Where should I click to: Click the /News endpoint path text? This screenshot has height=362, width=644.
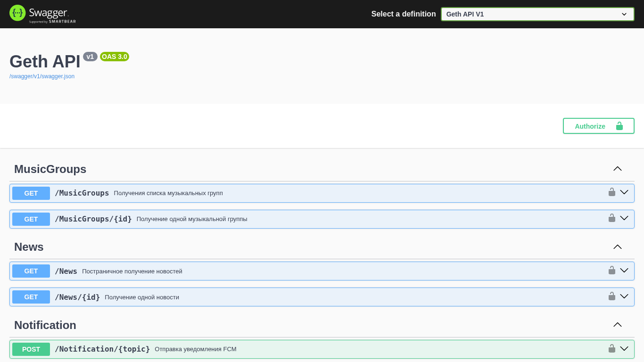click(66, 271)
